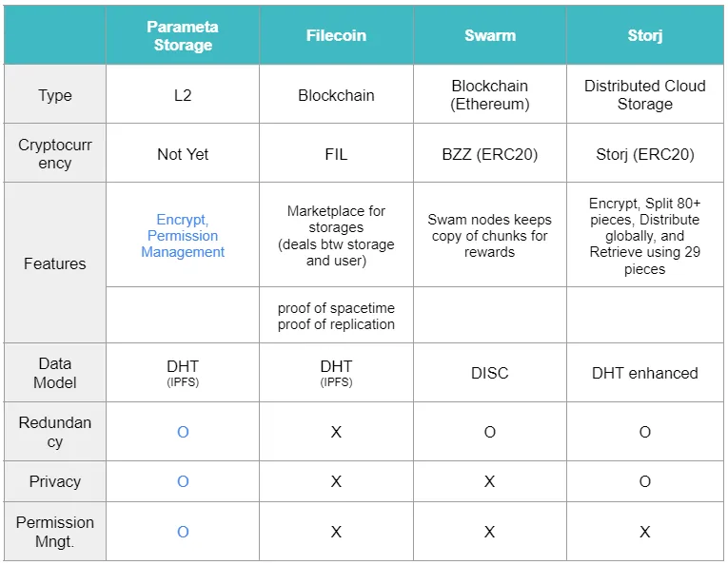The height and width of the screenshot is (565, 728).
Task: Click Distributed Cloud Storage cell
Action: pyautogui.click(x=645, y=95)
